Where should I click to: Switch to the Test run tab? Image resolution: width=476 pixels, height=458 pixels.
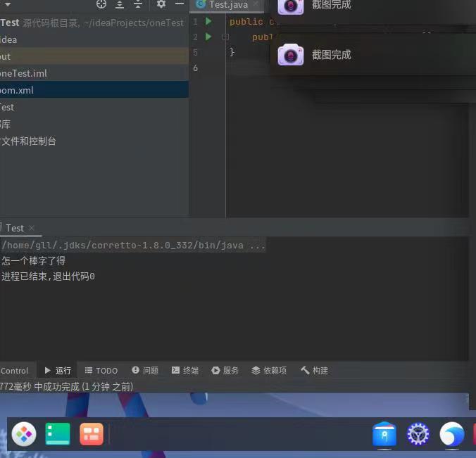tap(15, 228)
